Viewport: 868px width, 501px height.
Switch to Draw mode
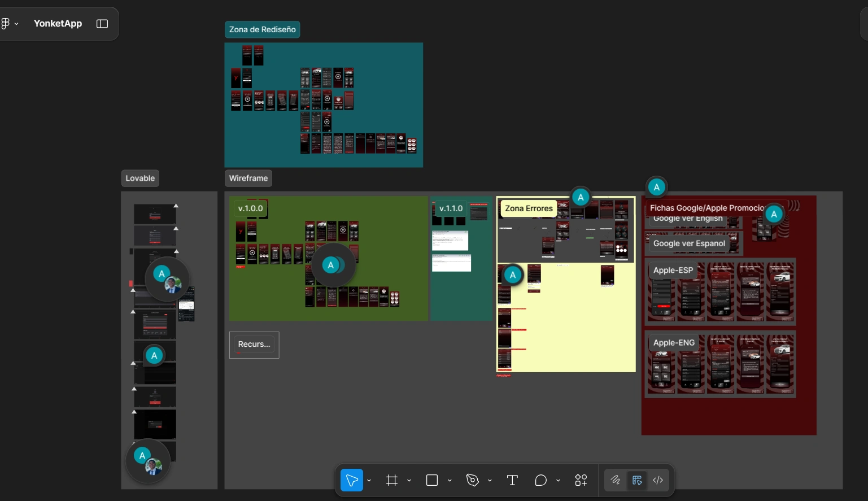(616, 480)
